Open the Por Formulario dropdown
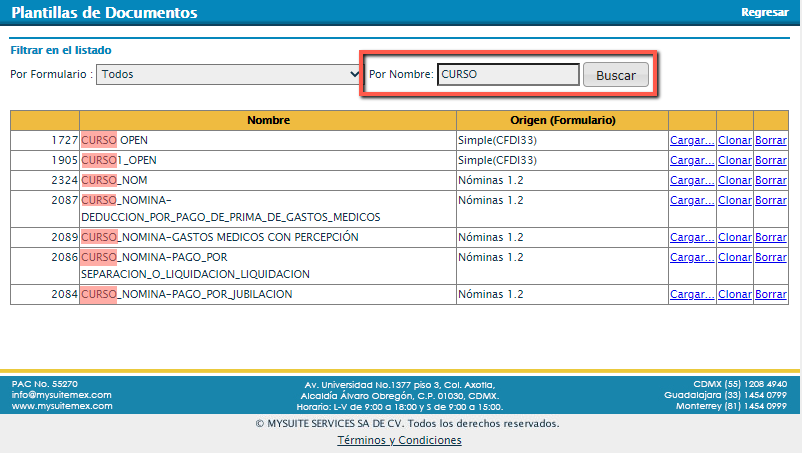The width and height of the screenshot is (802, 453). pos(230,74)
